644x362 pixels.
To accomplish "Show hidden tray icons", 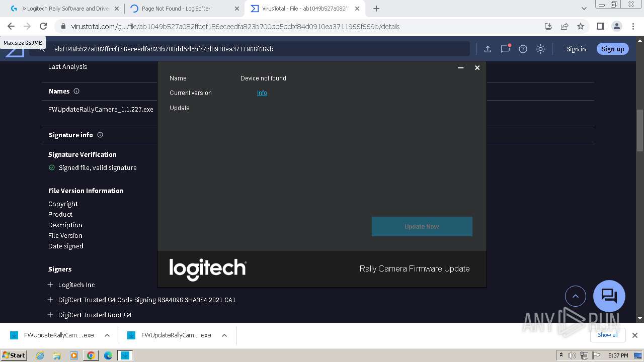I will (x=561, y=355).
